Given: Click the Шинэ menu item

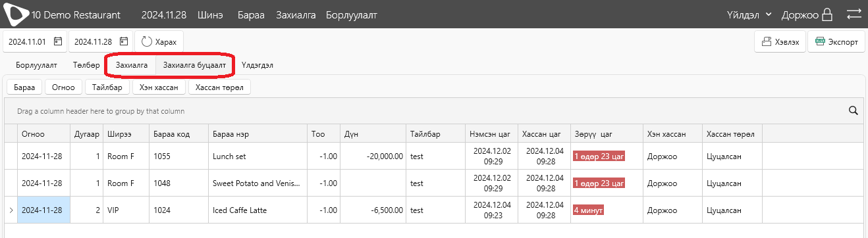Looking at the screenshot, I should (x=210, y=14).
